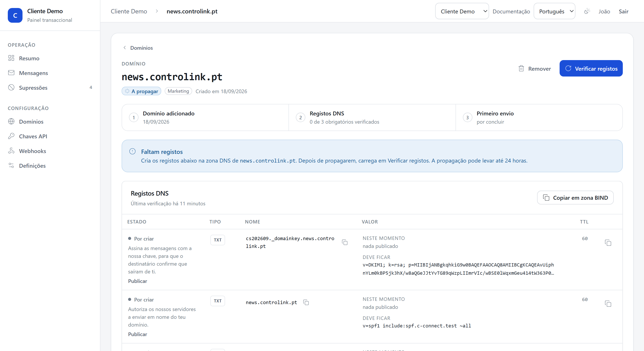The image size is (644, 351).
Task: Click Publicar under the DKIM record
Action: (137, 281)
